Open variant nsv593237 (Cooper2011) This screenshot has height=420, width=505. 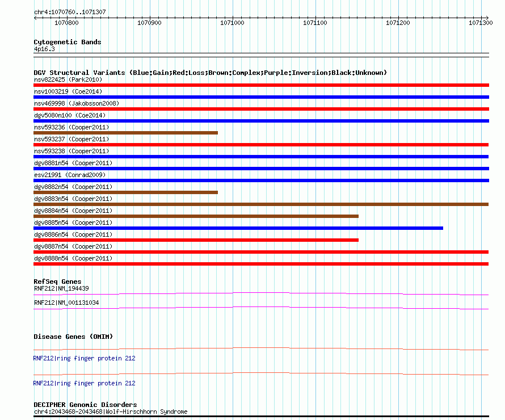(71, 139)
